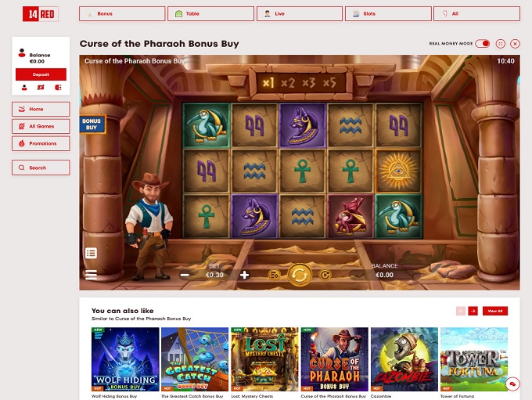Click the 14 Red logo
Screen dimensions: 532x400
coord(41,14)
